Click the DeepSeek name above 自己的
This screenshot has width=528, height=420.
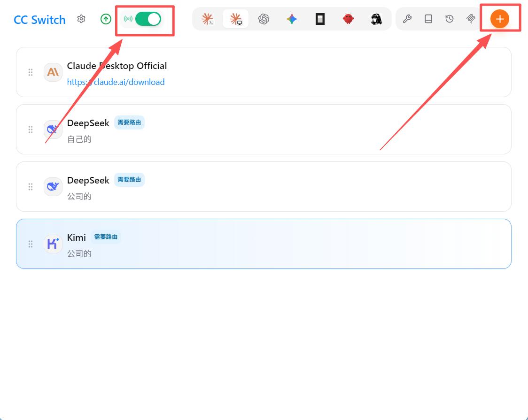(88, 123)
